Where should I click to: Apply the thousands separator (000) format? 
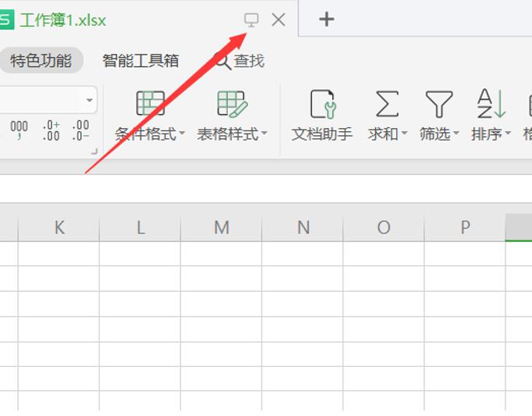pyautogui.click(x=19, y=130)
